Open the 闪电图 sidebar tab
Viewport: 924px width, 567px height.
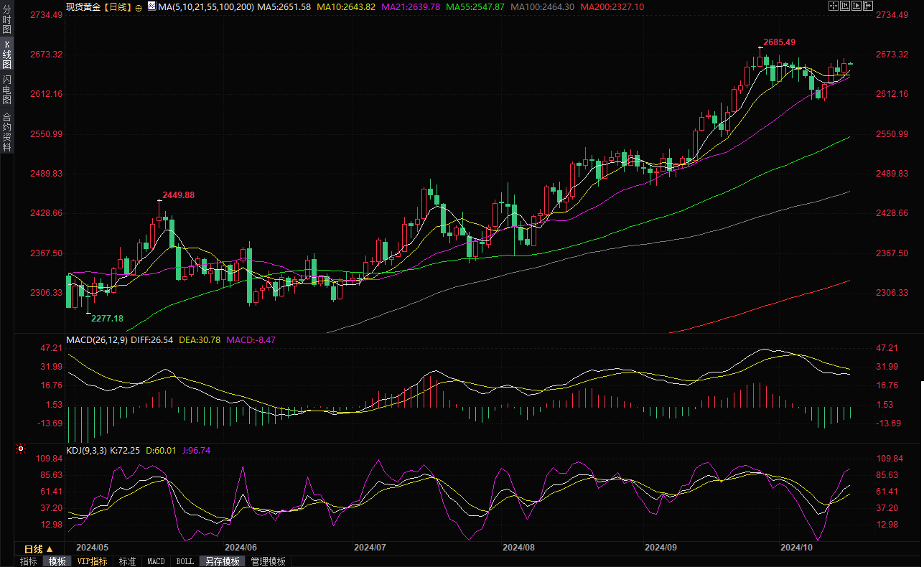point(6,90)
